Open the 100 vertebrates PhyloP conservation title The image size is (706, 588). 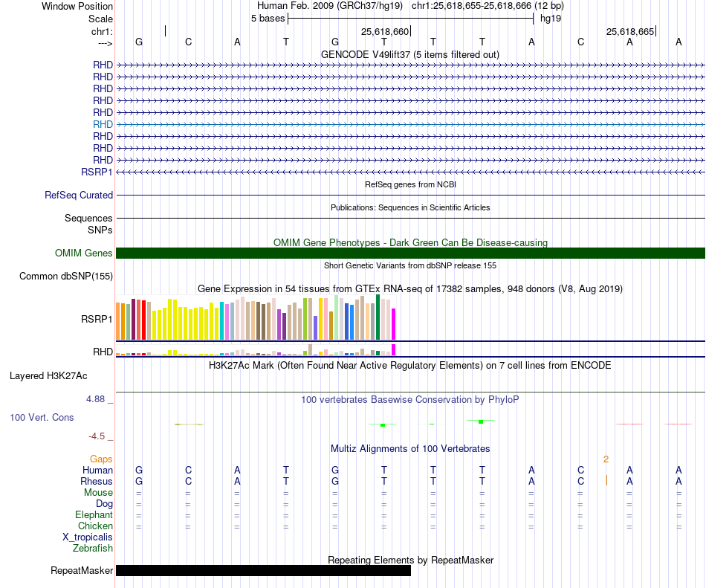(x=410, y=399)
